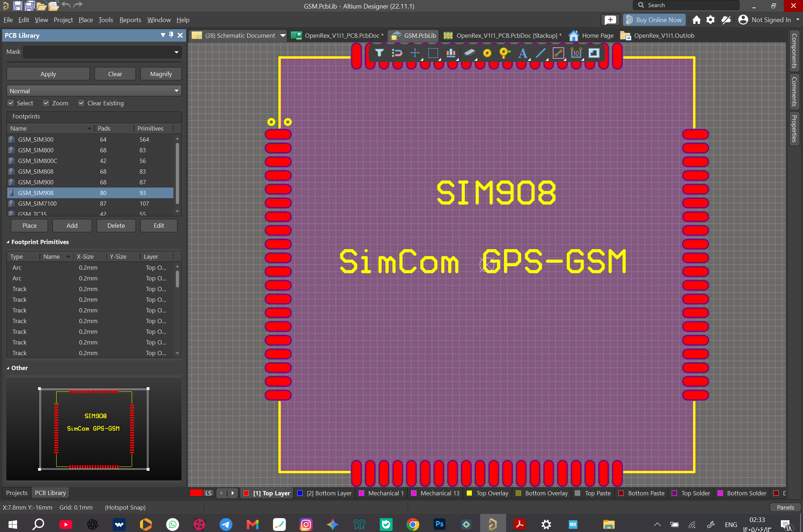Click the Edit footprint button
Image resolution: width=803 pixels, height=532 pixels.
(159, 226)
